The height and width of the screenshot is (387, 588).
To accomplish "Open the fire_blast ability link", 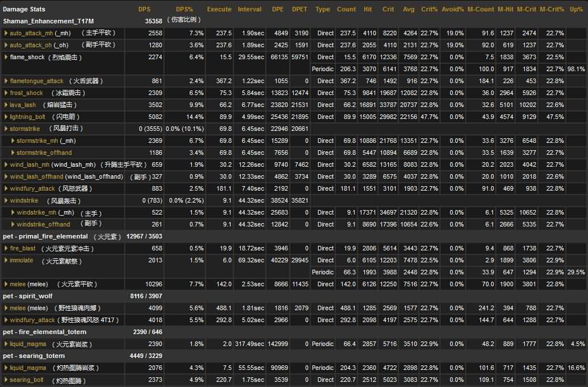I will [x=23, y=248].
